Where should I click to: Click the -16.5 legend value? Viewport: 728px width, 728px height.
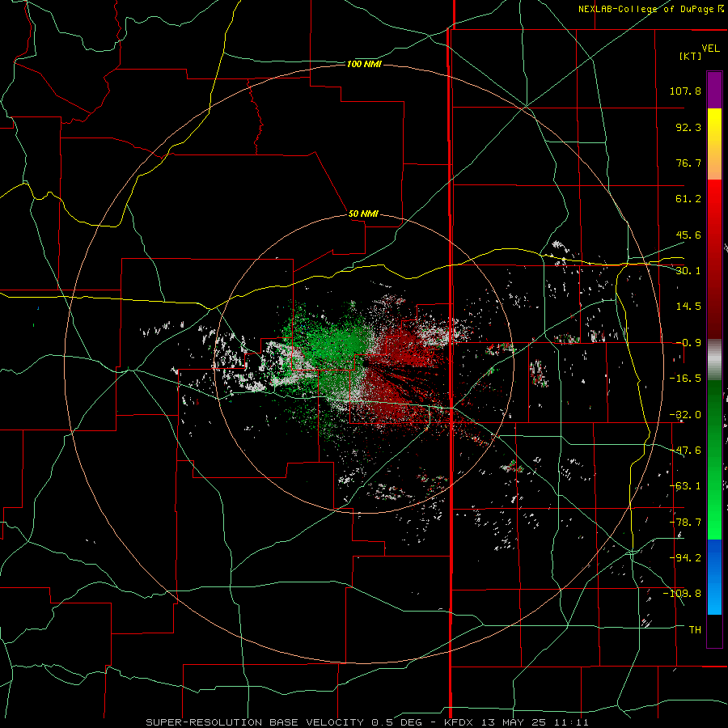tap(685, 379)
